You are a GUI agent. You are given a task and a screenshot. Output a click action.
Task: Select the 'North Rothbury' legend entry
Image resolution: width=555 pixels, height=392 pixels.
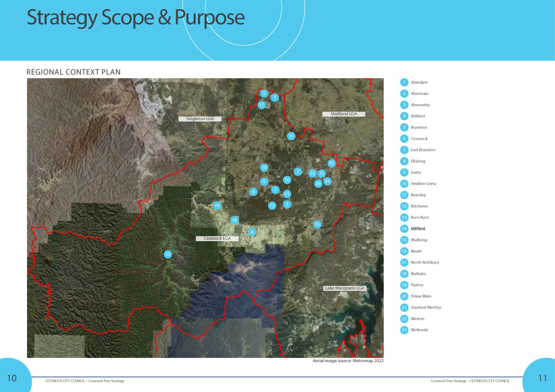(425, 262)
